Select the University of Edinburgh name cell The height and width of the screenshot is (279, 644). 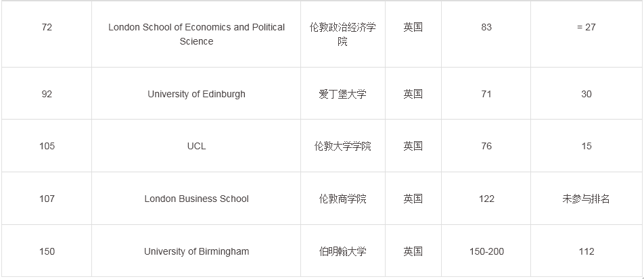pyautogui.click(x=196, y=95)
